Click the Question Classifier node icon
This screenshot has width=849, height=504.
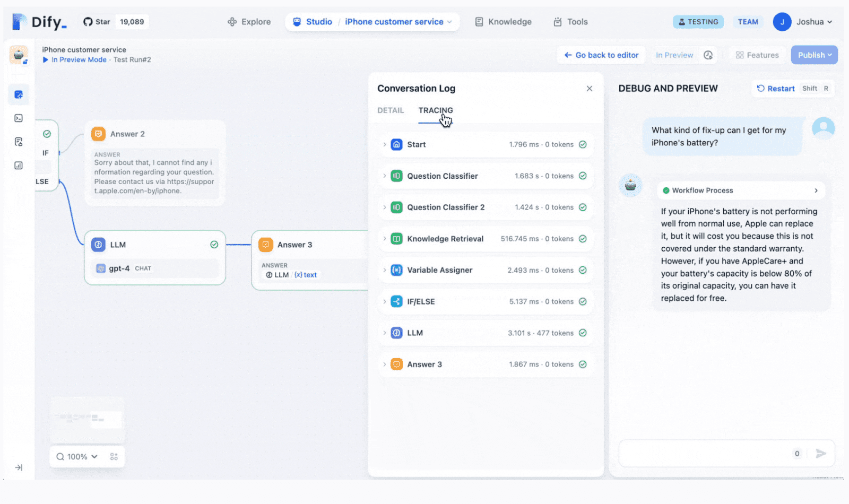click(396, 176)
